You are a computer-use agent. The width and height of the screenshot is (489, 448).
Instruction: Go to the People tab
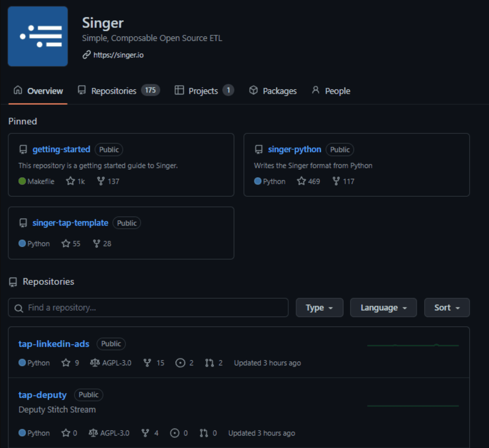pyautogui.click(x=331, y=91)
